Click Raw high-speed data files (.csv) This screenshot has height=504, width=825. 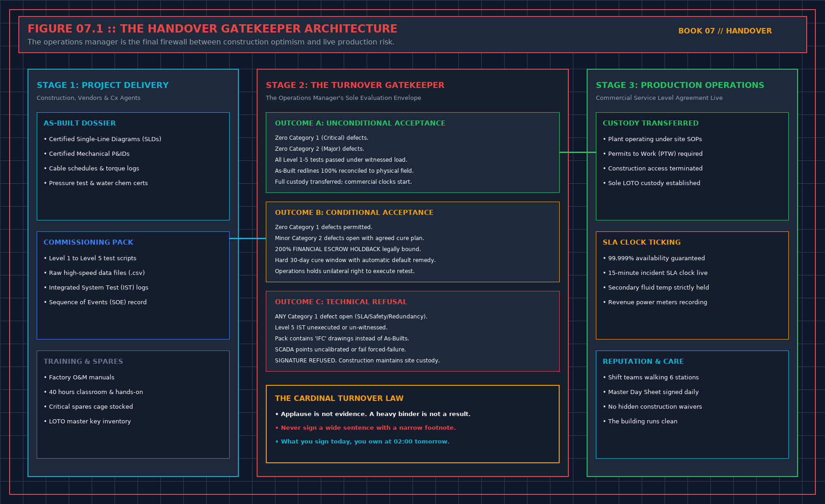tap(94, 273)
